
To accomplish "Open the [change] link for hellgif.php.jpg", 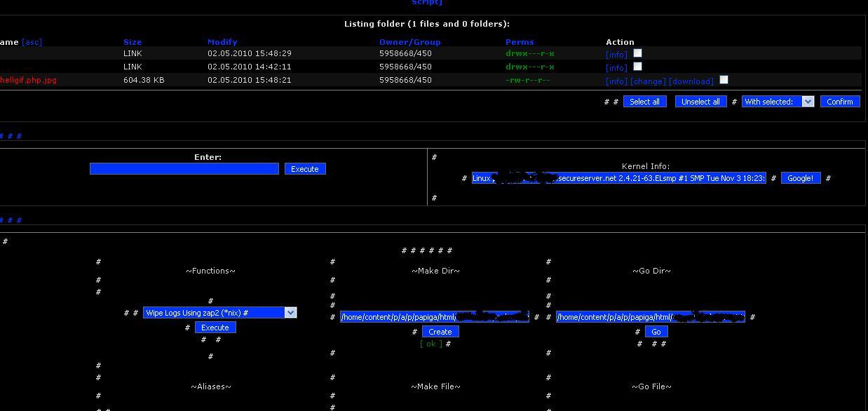I will click(x=648, y=81).
